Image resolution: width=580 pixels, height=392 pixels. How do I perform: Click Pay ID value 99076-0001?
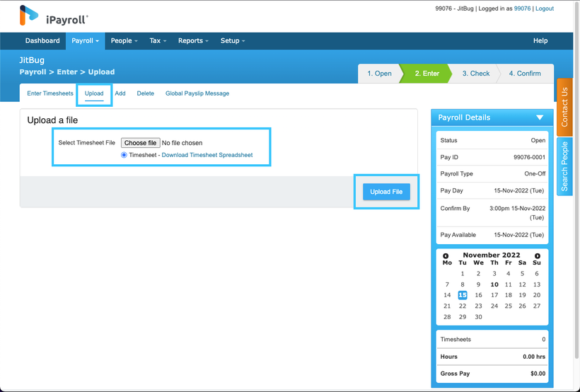point(529,157)
